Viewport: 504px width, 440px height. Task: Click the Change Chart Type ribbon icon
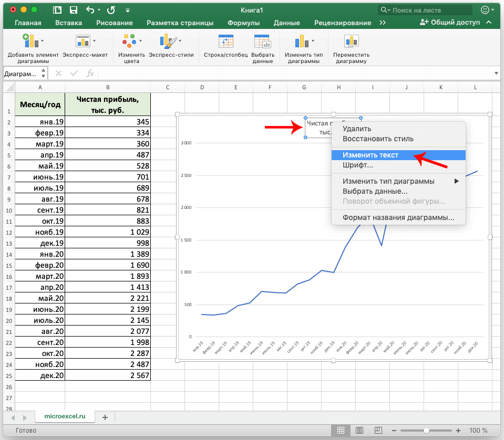point(302,41)
